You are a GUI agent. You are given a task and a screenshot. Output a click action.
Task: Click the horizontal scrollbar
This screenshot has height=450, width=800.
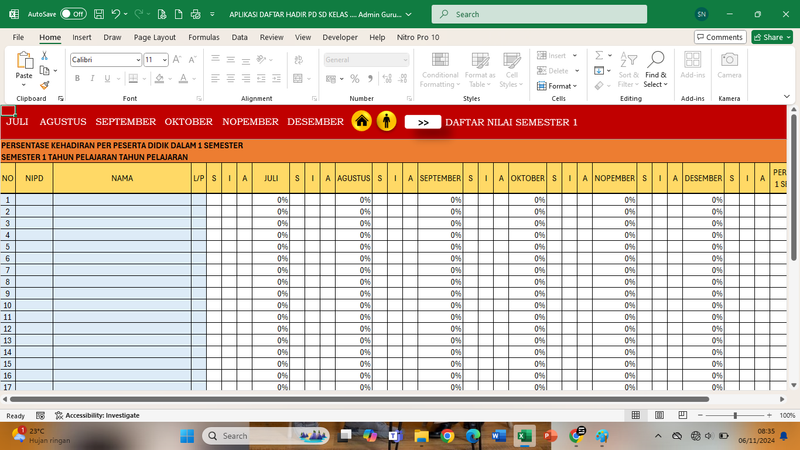pos(359,399)
